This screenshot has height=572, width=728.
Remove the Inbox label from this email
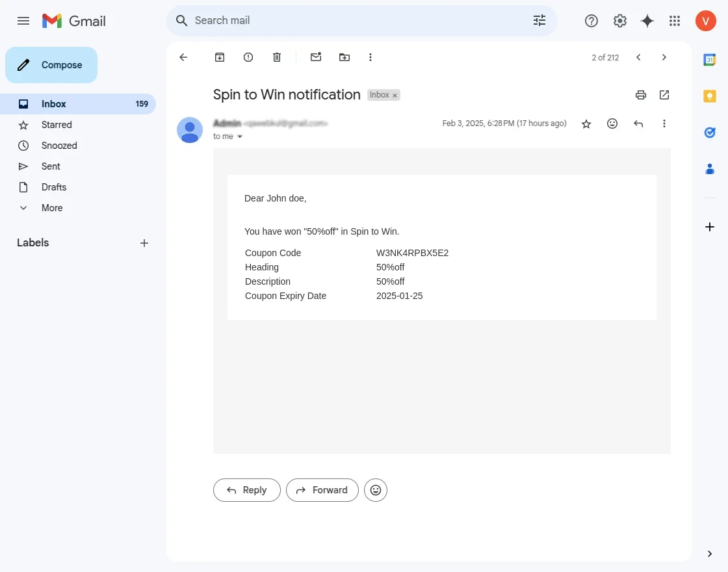395,94
